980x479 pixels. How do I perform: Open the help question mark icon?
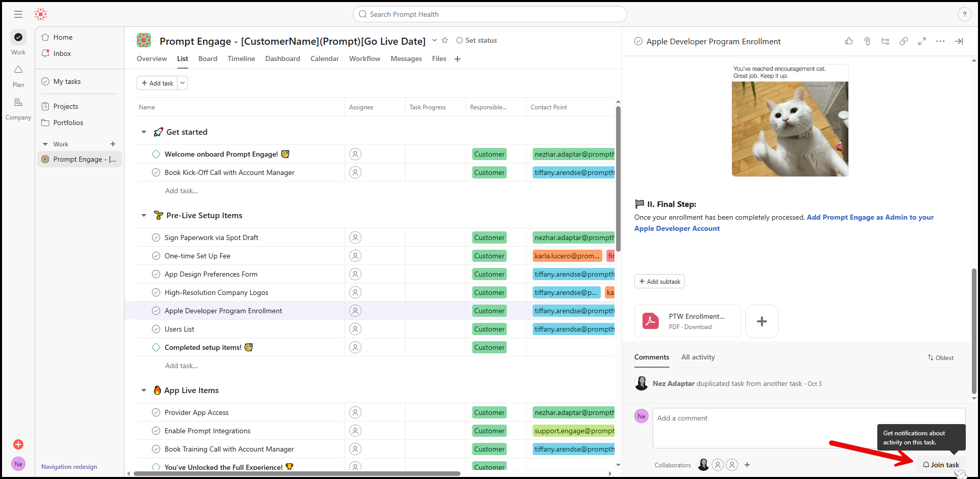(964, 14)
